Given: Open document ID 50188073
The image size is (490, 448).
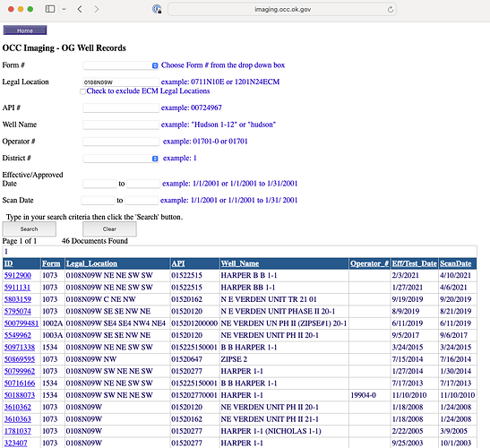Looking at the screenshot, I should (20, 395).
